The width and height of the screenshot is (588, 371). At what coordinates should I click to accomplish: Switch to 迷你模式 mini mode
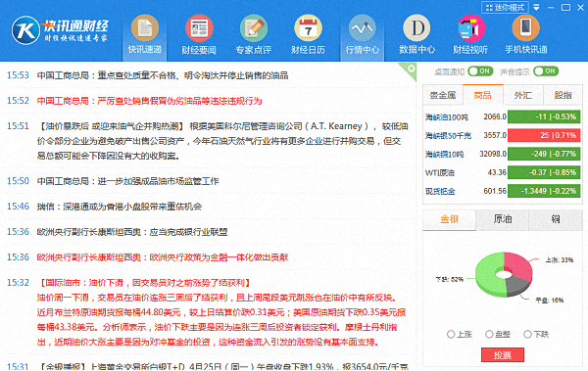[505, 7]
